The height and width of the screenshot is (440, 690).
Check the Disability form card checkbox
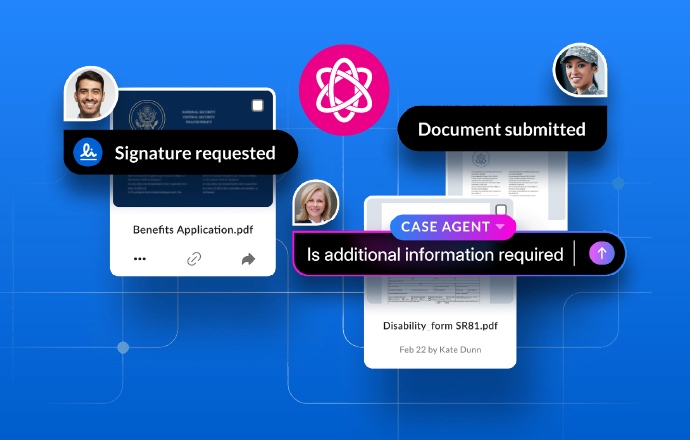(x=501, y=212)
